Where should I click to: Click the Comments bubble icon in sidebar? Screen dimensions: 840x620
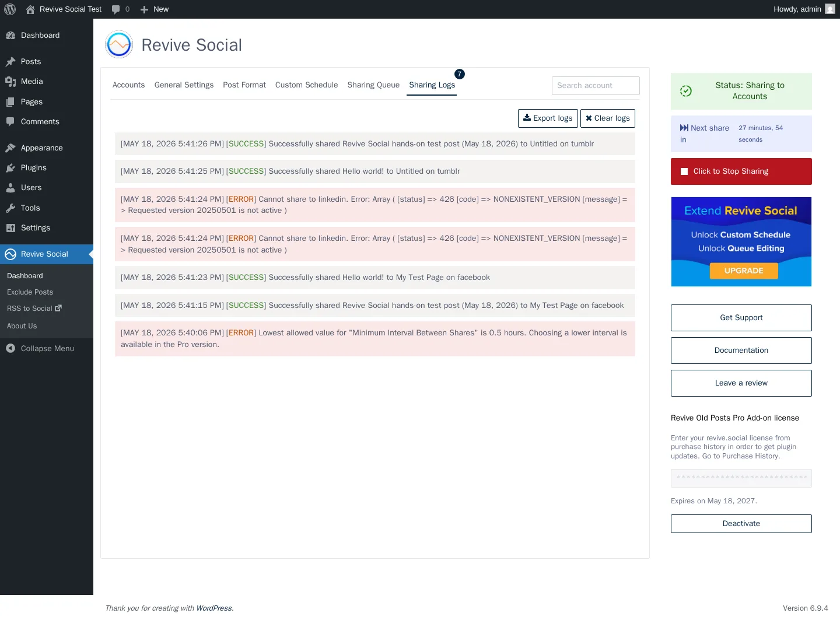[x=10, y=122]
